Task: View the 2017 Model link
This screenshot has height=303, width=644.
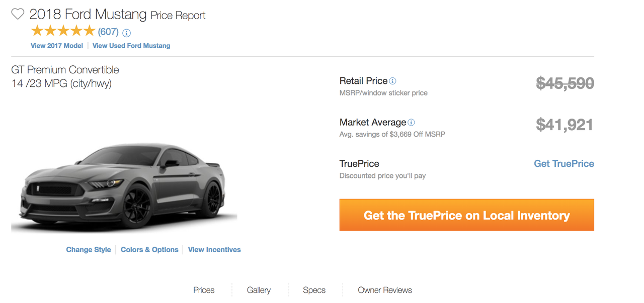Action: click(x=57, y=46)
